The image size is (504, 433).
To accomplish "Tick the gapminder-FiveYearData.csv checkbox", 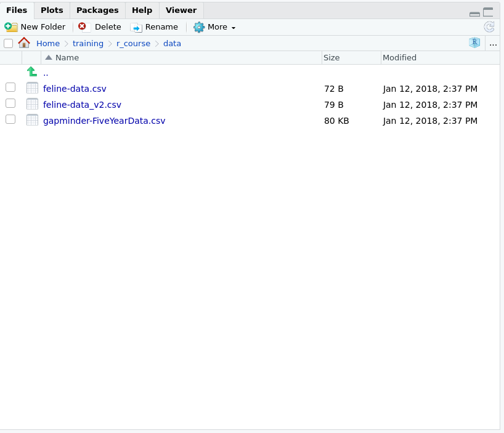I will pyautogui.click(x=10, y=119).
